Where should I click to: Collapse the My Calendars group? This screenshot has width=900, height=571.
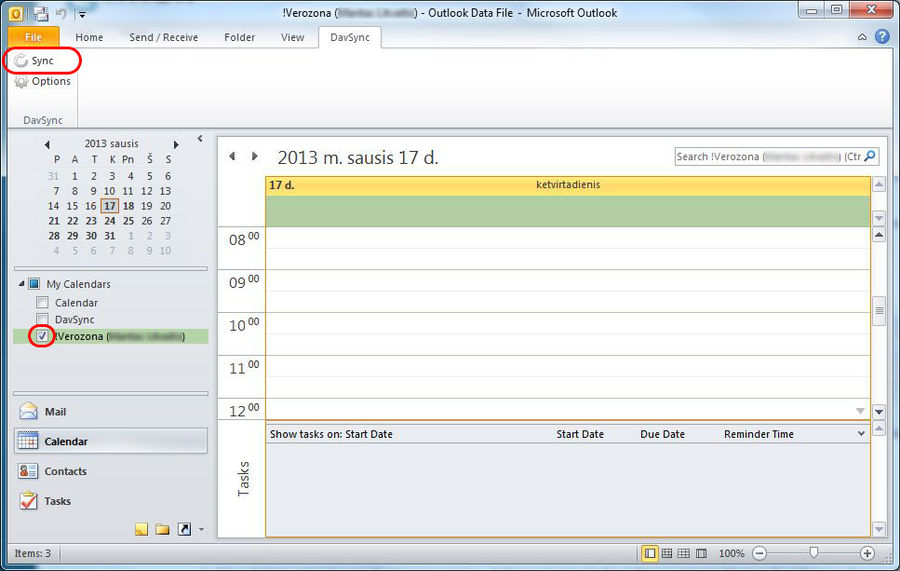point(21,283)
